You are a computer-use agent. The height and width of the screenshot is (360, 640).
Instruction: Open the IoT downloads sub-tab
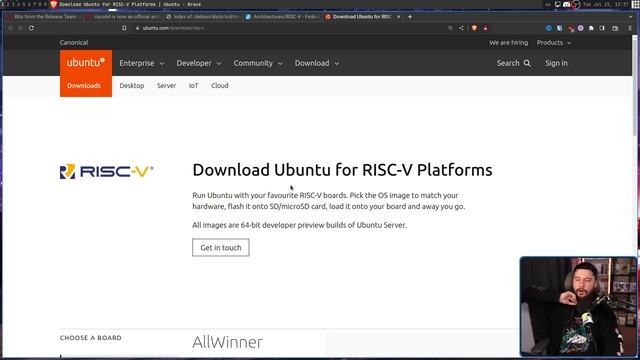193,86
